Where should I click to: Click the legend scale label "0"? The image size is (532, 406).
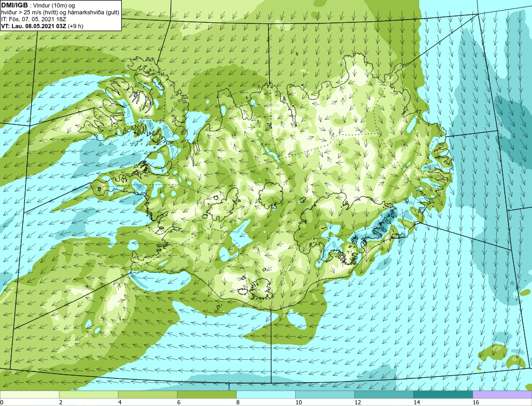click(2, 402)
